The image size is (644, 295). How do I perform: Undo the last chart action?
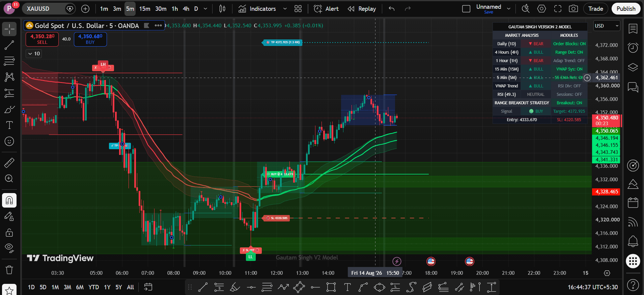tap(392, 9)
